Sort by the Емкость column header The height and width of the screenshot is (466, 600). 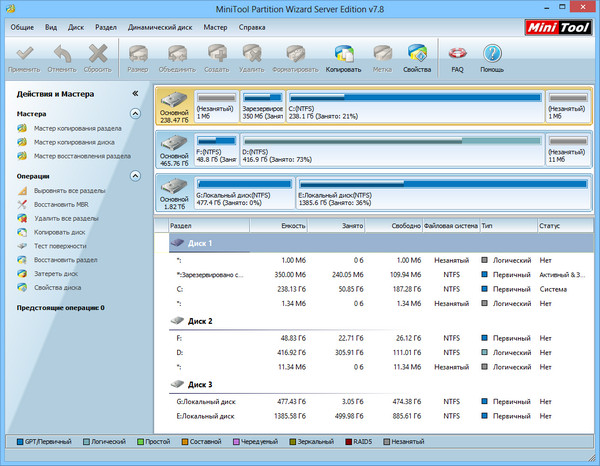292,227
